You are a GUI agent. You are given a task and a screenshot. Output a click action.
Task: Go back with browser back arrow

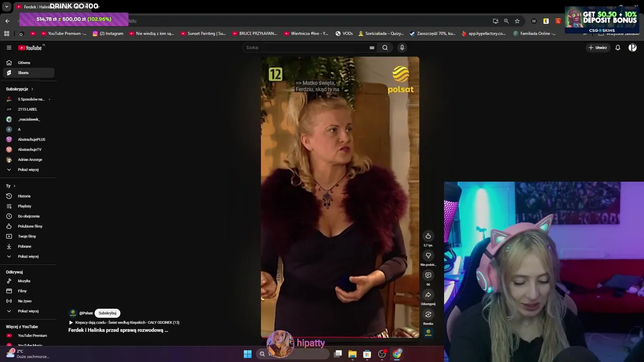tap(7, 21)
